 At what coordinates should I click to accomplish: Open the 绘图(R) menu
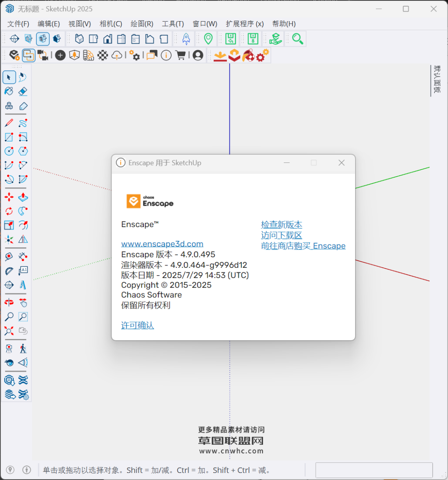[142, 24]
